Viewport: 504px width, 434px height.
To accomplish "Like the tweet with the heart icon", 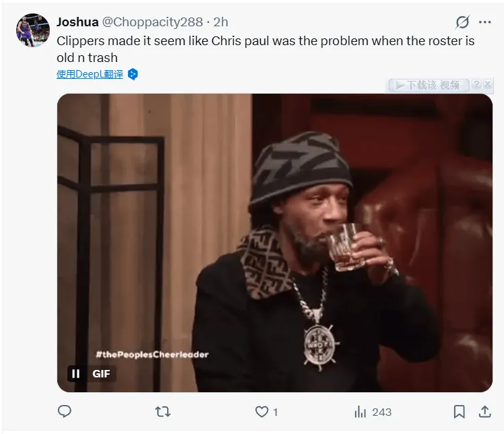I will [x=261, y=411].
